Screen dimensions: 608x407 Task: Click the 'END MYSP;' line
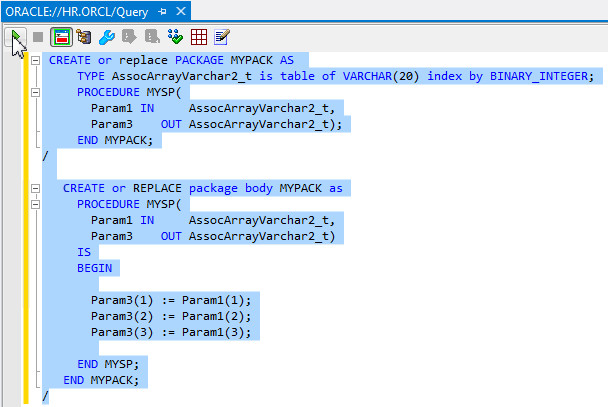point(108,364)
